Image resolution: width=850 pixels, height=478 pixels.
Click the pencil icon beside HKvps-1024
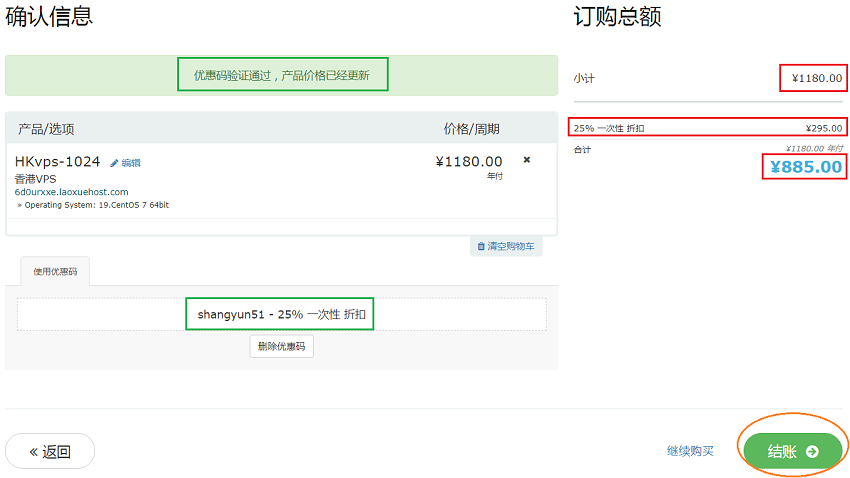click(x=114, y=163)
